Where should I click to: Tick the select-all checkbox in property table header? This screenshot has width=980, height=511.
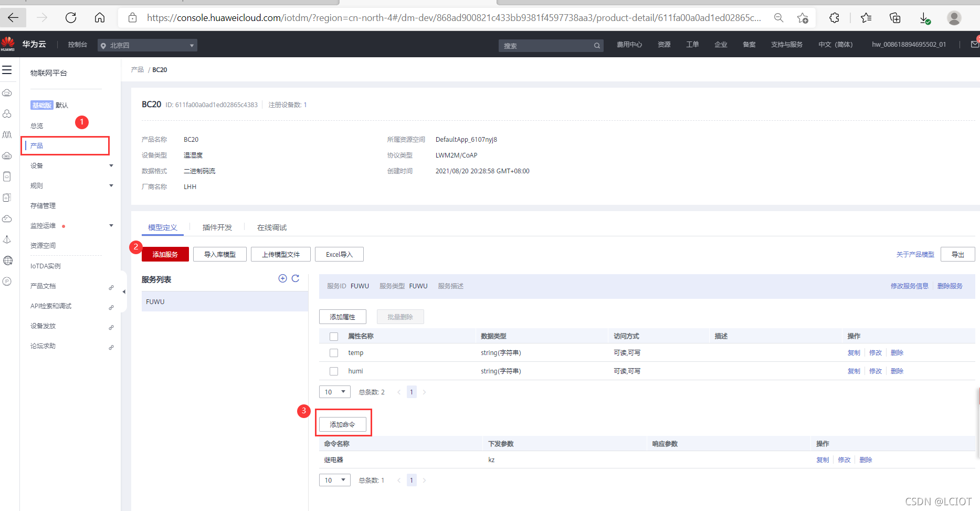(334, 337)
